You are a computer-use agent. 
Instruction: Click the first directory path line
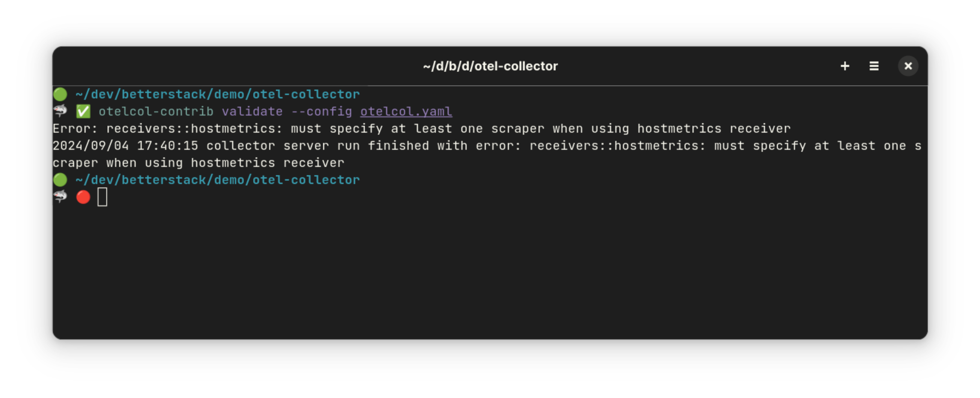[217, 93]
